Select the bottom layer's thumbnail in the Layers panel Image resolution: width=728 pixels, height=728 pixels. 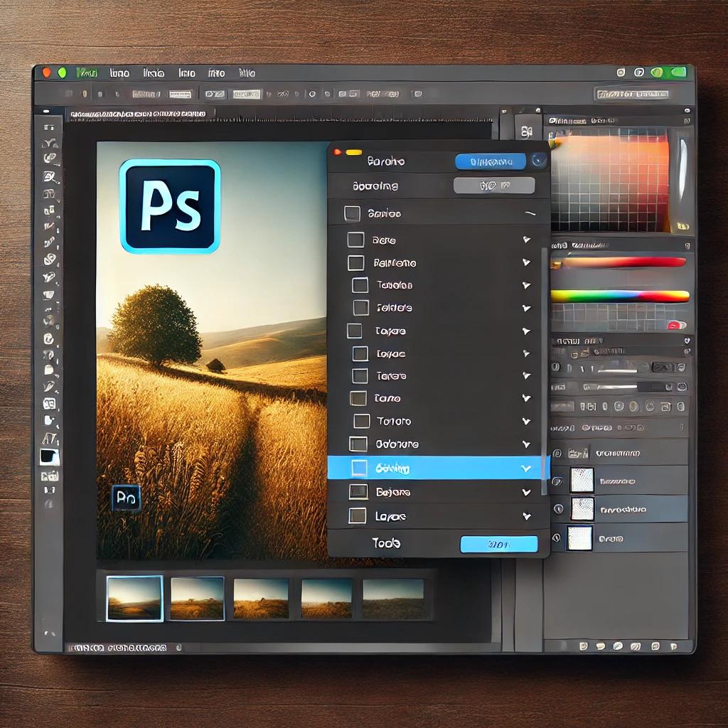coord(579,539)
